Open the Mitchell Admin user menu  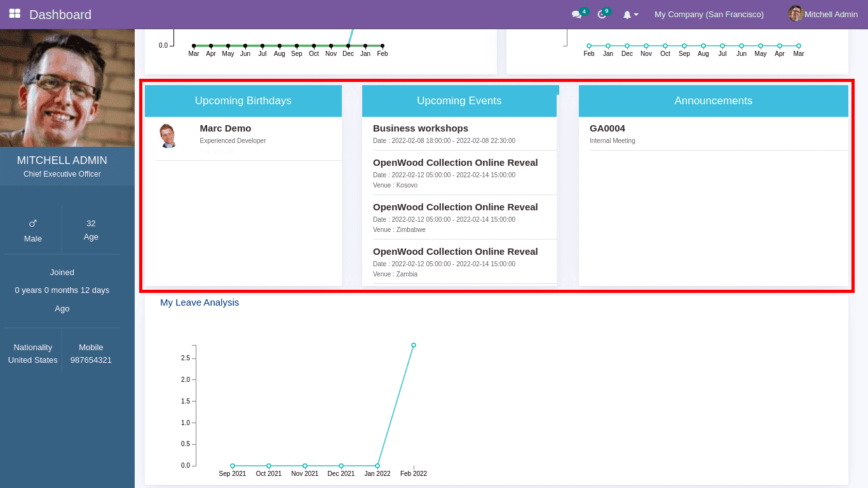[x=831, y=14]
